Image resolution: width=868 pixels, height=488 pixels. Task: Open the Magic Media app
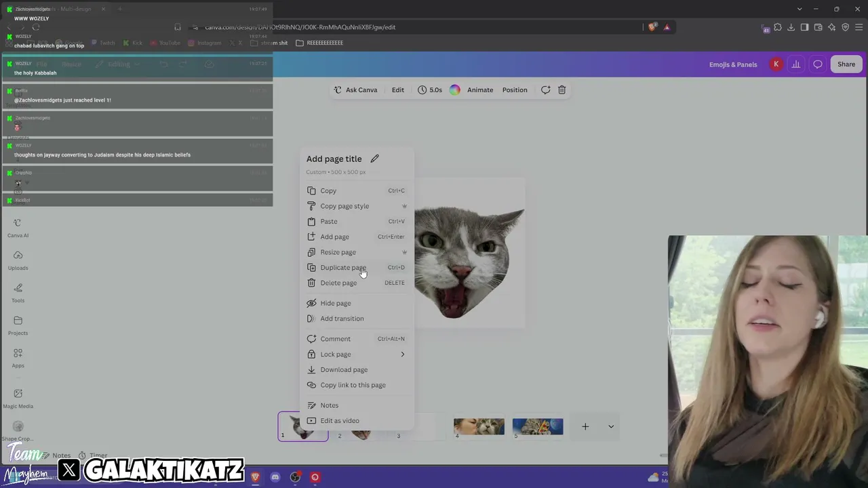click(x=18, y=399)
